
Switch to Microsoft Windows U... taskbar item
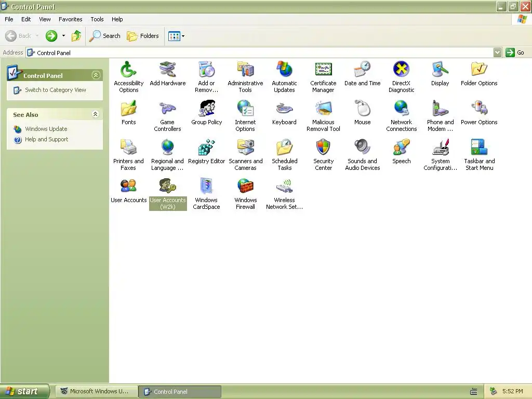click(97, 392)
